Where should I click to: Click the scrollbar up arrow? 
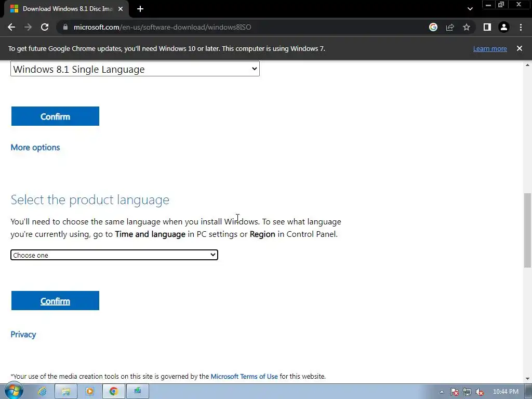(528, 65)
